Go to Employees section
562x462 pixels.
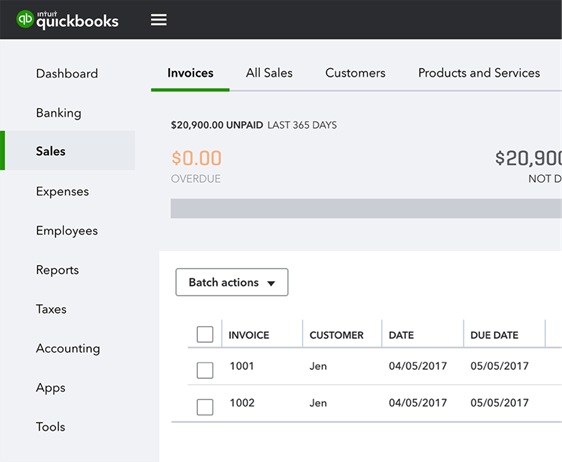click(x=67, y=230)
